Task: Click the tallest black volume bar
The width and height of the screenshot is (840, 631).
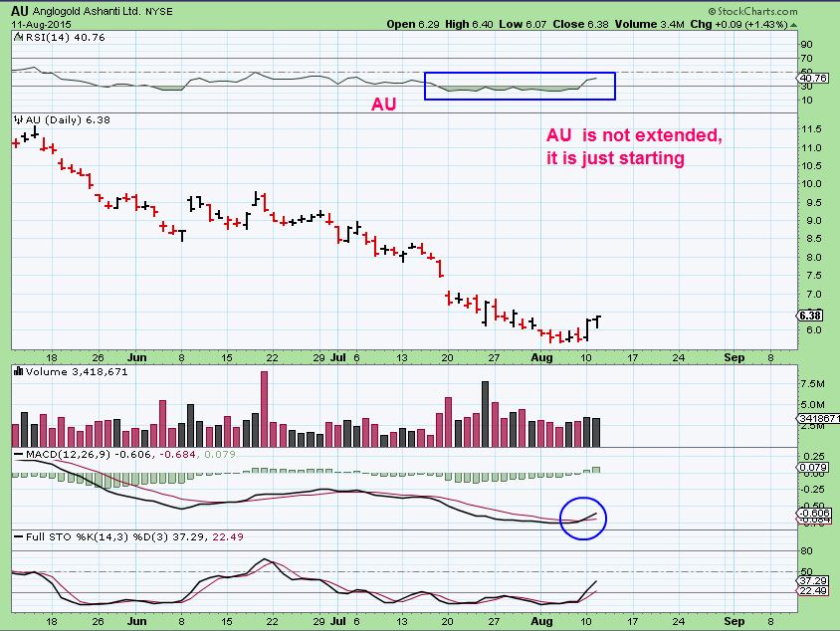Action: pyautogui.click(x=485, y=414)
